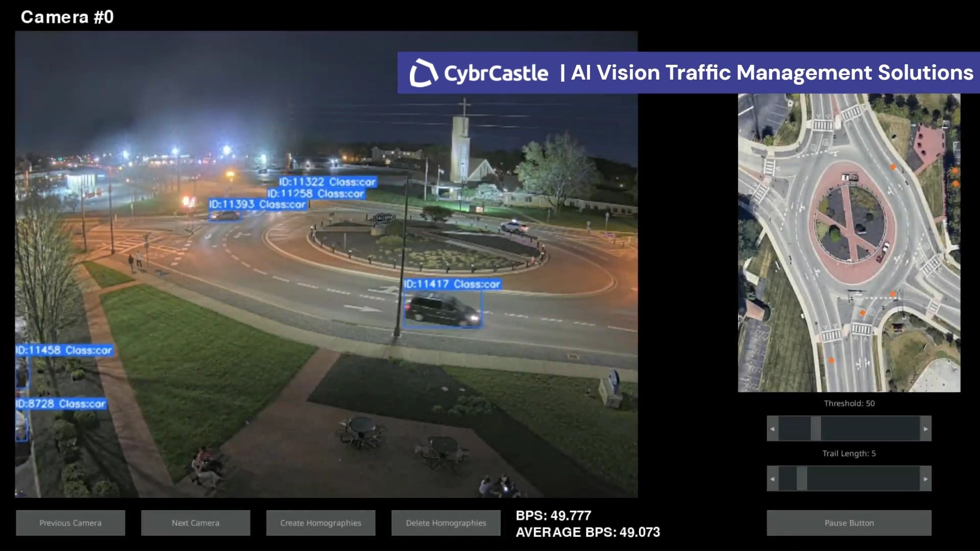The height and width of the screenshot is (551, 980).
Task: Decrease Threshold with left arrow
Action: [772, 429]
